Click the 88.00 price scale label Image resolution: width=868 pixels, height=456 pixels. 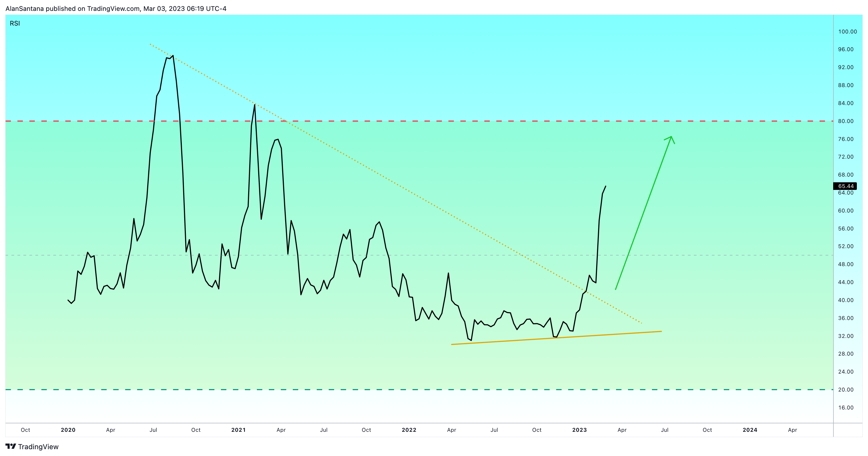coord(846,85)
